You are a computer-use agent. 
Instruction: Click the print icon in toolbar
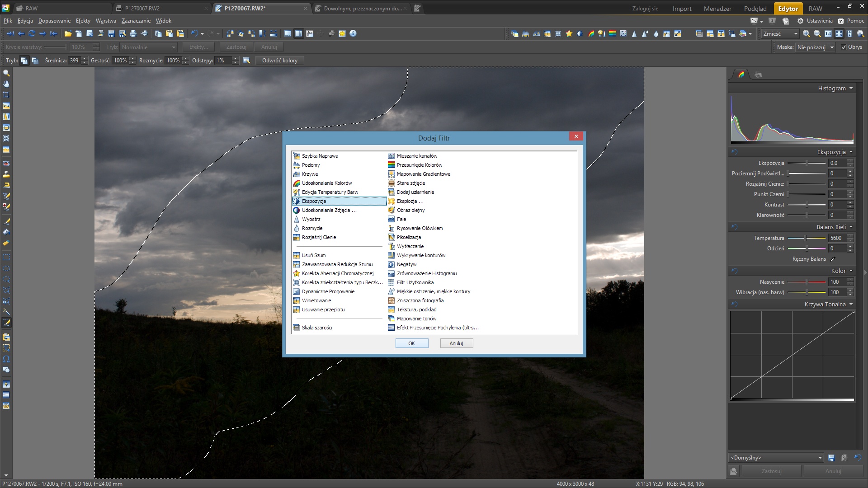point(133,33)
